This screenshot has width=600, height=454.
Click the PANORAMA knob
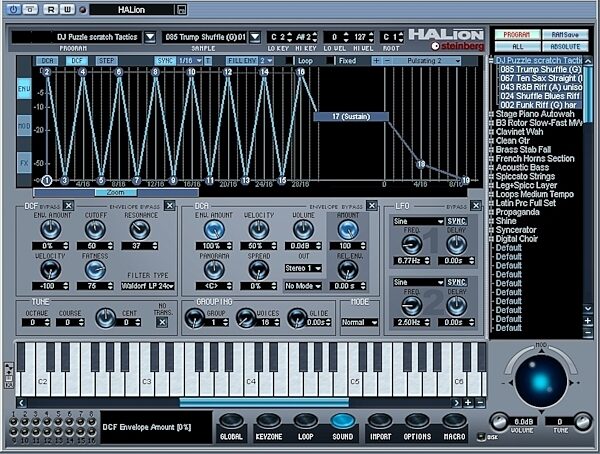(214, 270)
